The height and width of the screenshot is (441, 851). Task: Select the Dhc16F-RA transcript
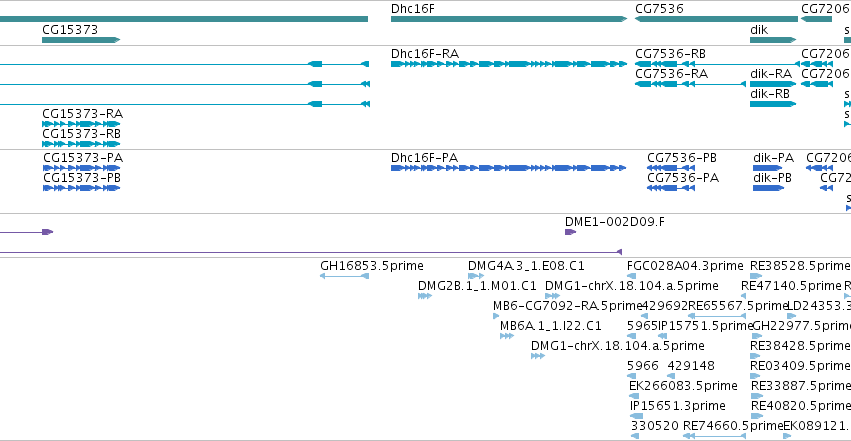pyautogui.click(x=509, y=64)
